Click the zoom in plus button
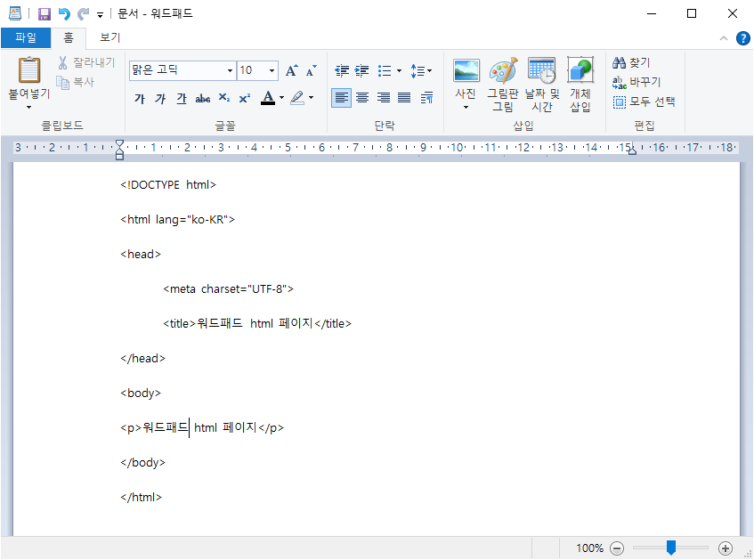 coord(726,548)
